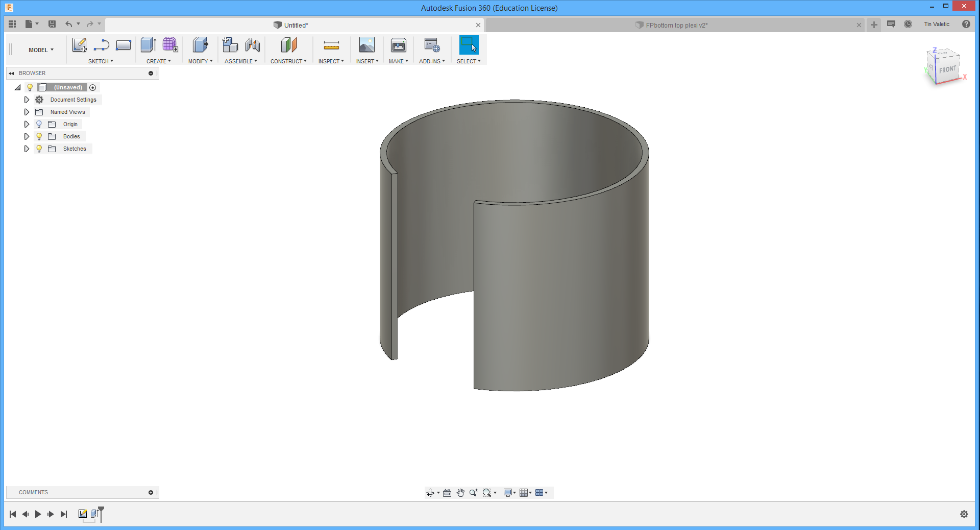Open the MODEL workspace dropdown
This screenshot has width=980, height=530.
click(x=41, y=50)
